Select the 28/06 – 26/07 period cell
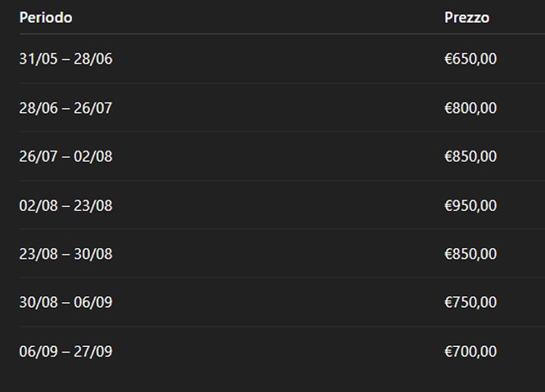This screenshot has height=392, width=545. 65,108
